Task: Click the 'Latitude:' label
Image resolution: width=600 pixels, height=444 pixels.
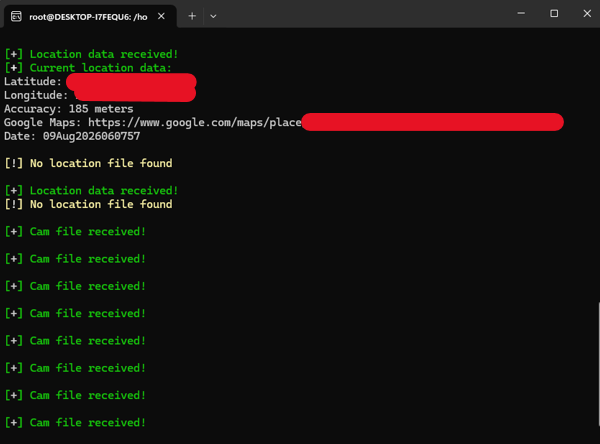Action: pos(33,82)
